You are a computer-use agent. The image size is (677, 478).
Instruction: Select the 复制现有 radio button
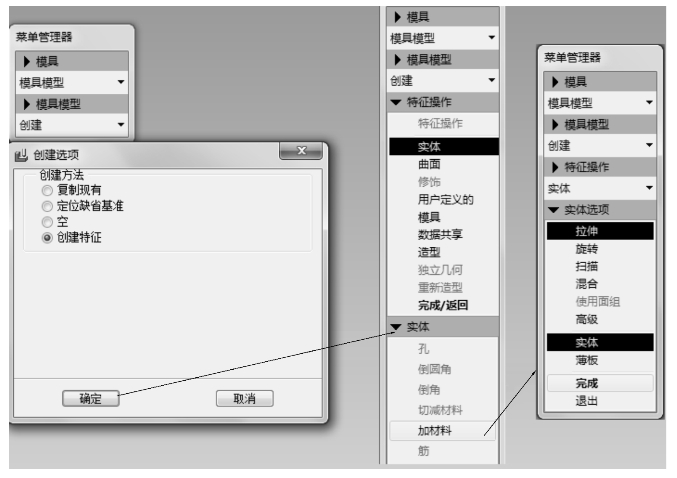coord(47,190)
